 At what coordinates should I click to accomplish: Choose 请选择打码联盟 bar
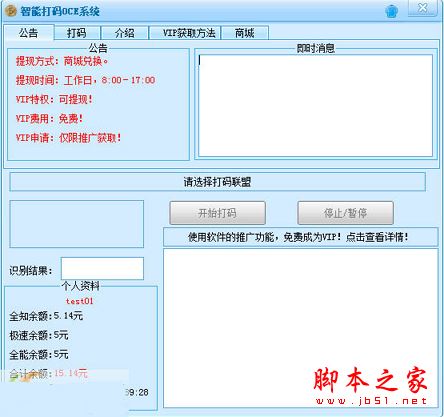click(217, 182)
